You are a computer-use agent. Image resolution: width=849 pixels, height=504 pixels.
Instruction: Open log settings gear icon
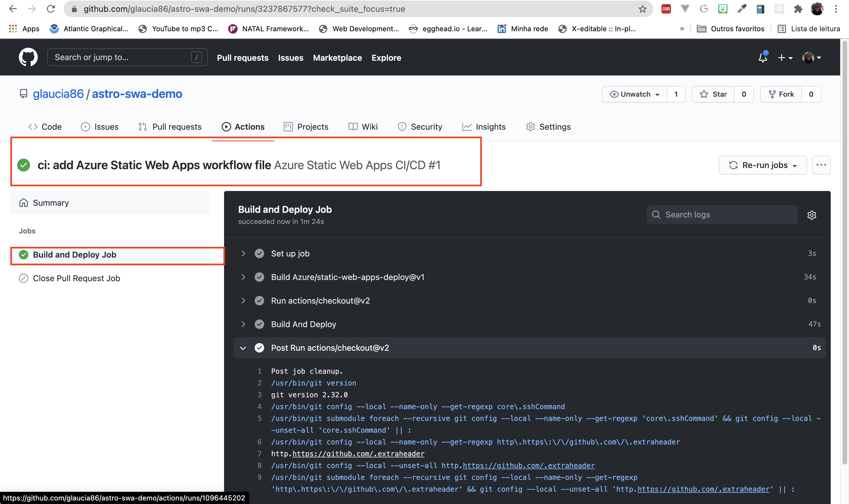[x=812, y=215]
